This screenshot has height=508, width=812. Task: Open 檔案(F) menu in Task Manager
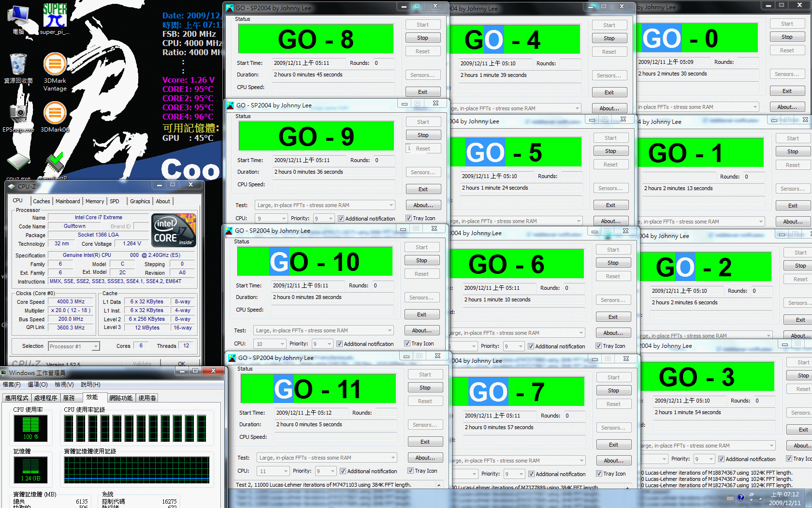coord(12,384)
